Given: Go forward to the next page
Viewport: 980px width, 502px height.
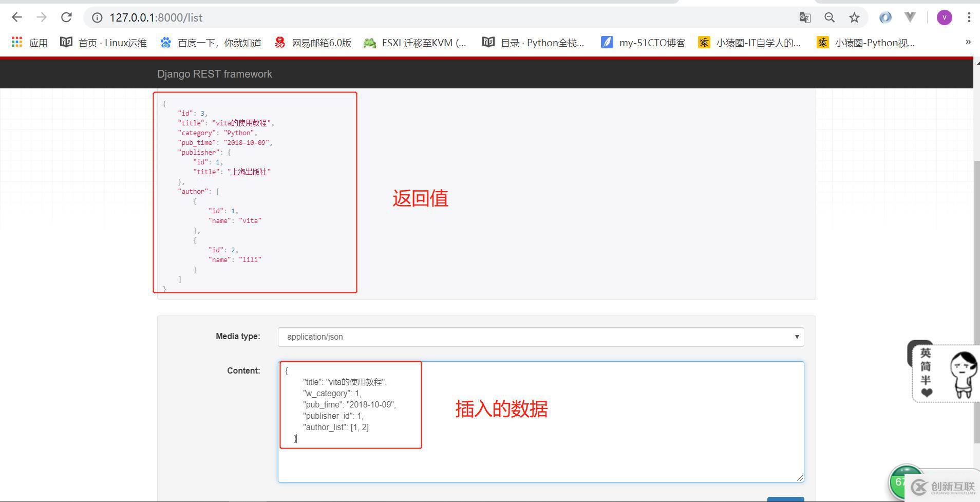Looking at the screenshot, I should [42, 17].
